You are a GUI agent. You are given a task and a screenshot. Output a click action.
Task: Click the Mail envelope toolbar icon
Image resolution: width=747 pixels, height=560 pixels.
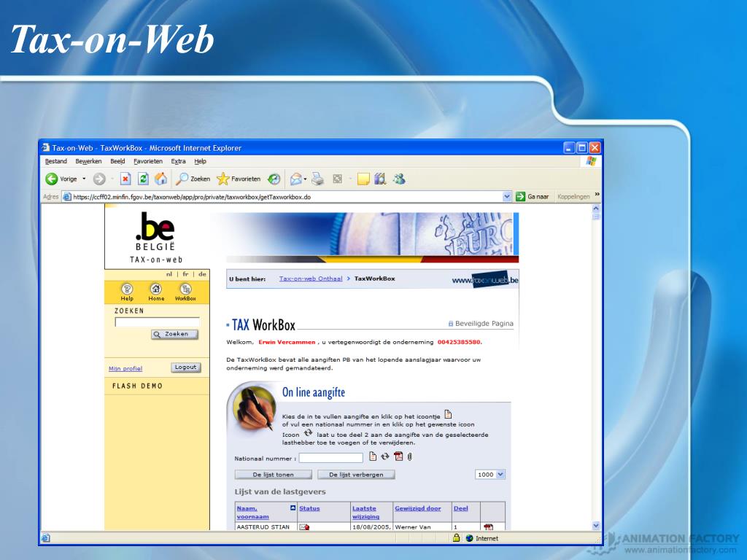pos(296,179)
